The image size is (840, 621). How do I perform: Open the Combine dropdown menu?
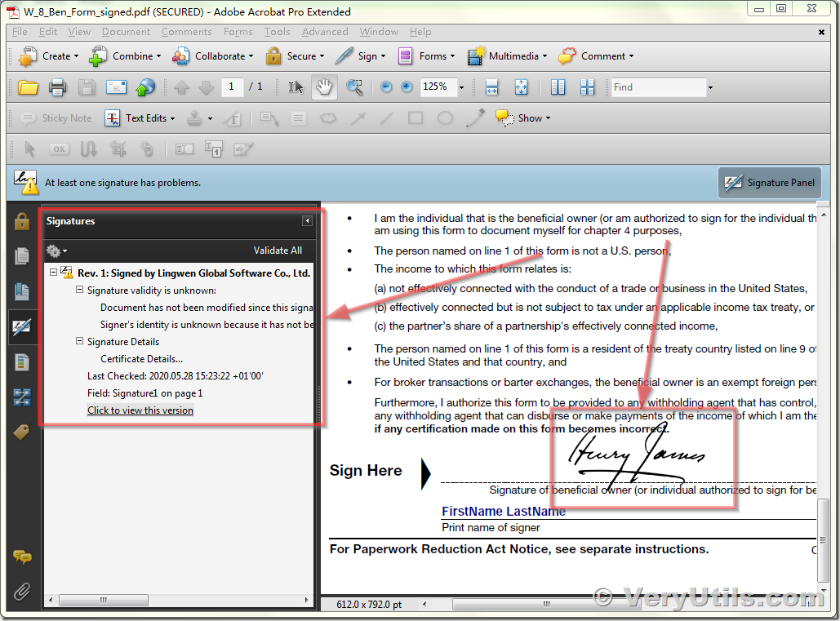coord(126,56)
